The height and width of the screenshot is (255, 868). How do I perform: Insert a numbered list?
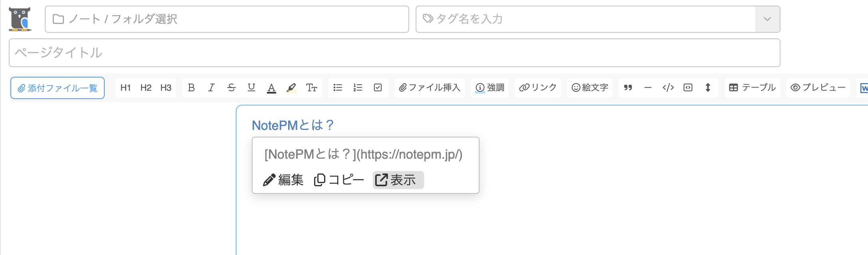point(358,88)
